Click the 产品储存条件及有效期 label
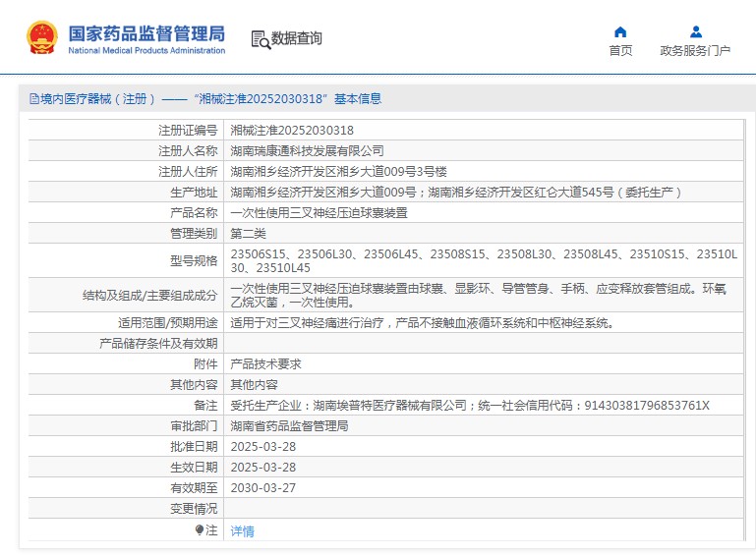Viewport: 756px width, 556px height. 158,344
